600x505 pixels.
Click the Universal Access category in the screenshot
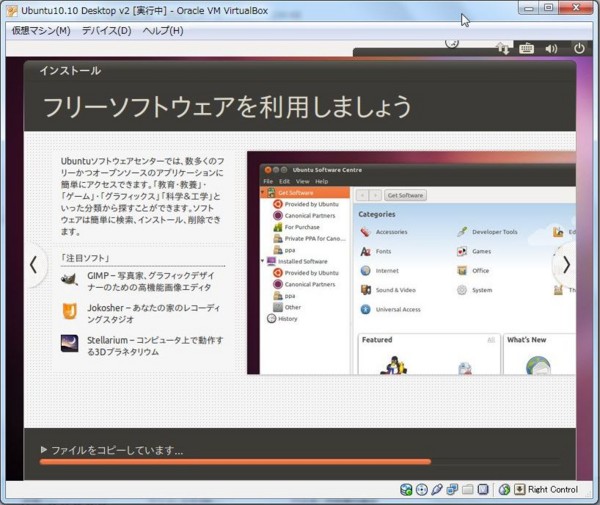click(x=391, y=309)
